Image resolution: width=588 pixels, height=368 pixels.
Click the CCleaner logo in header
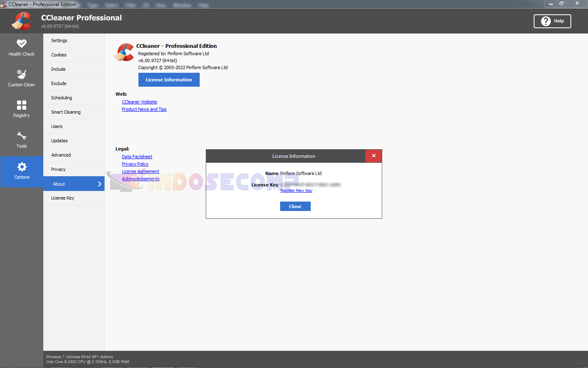tap(21, 21)
